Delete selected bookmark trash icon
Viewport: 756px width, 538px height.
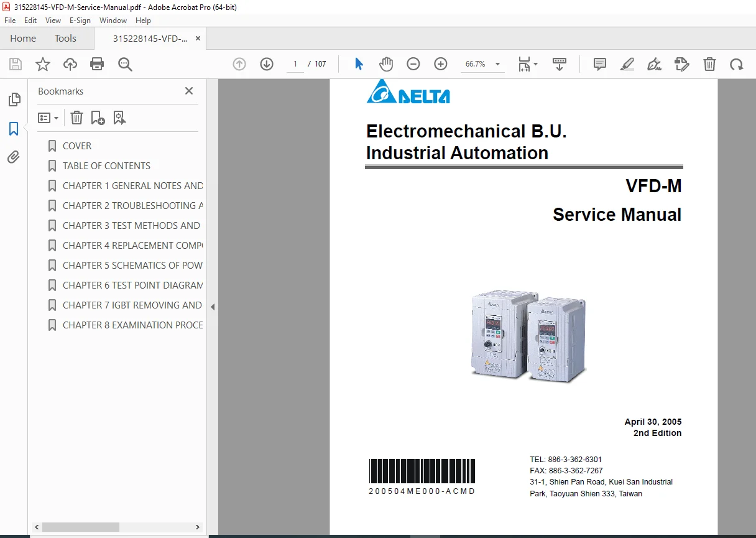tap(76, 118)
